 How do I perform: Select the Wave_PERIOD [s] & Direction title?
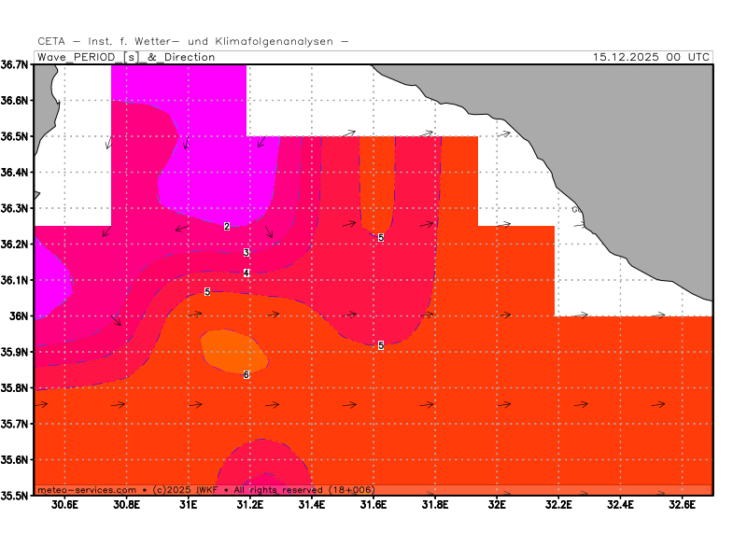click(126, 57)
